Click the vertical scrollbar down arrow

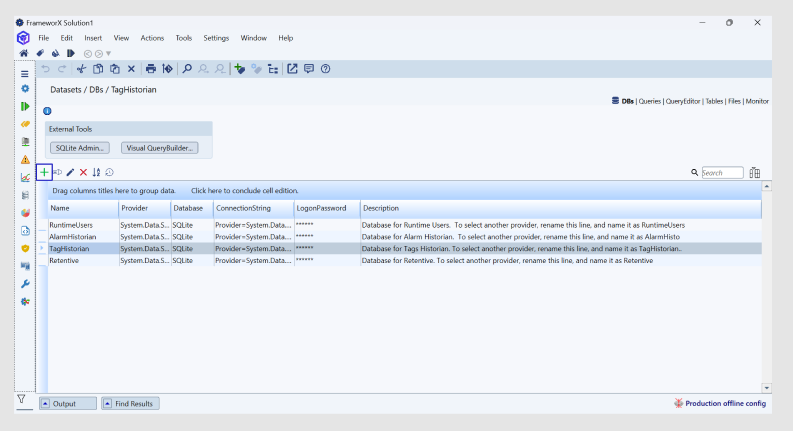click(x=766, y=387)
